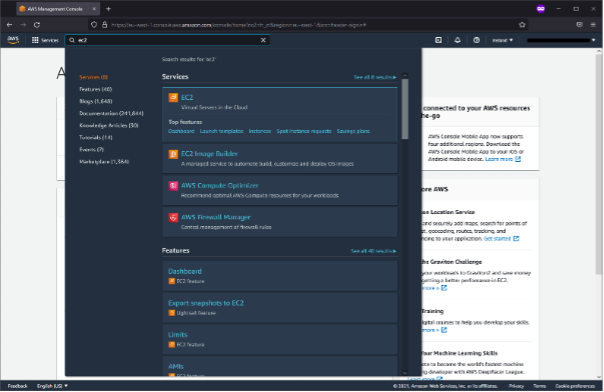
Task: Clear the ec2 search with the X
Action: [x=263, y=40]
